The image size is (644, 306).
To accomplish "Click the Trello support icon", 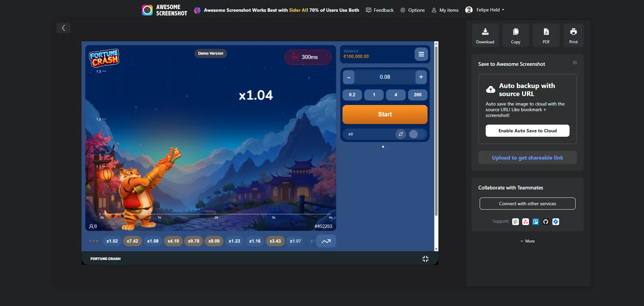I will pyautogui.click(x=536, y=222).
